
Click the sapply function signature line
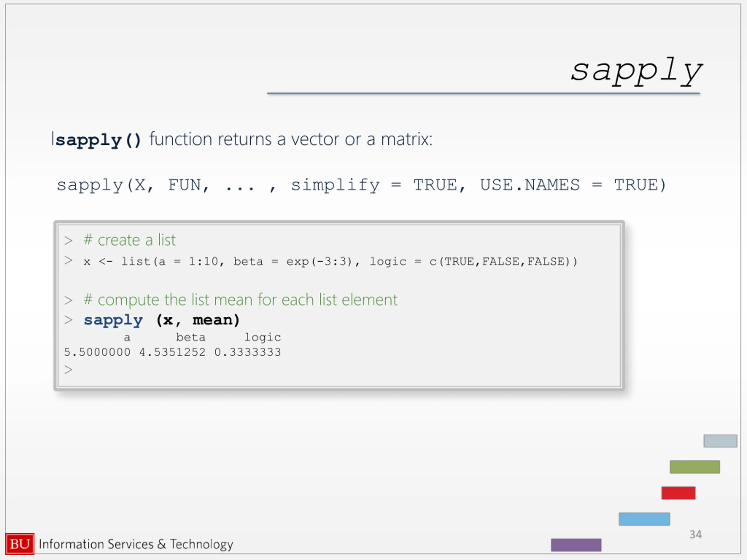point(361,185)
